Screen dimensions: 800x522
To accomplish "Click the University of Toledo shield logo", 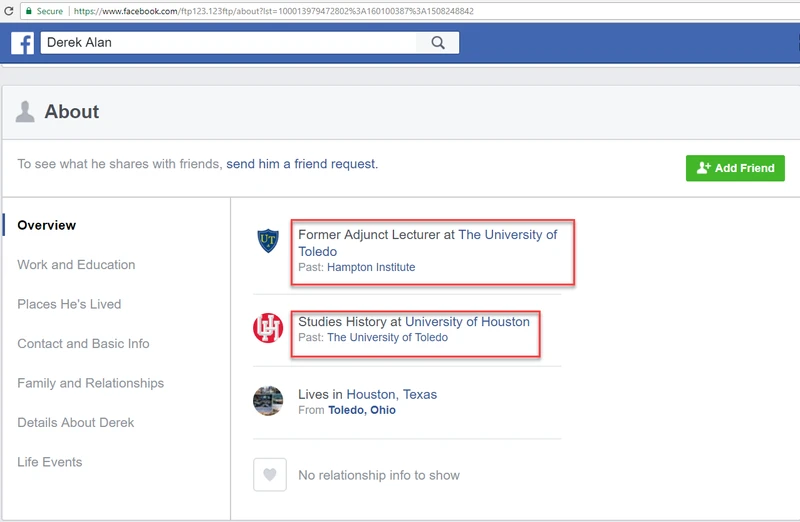I will (x=268, y=240).
